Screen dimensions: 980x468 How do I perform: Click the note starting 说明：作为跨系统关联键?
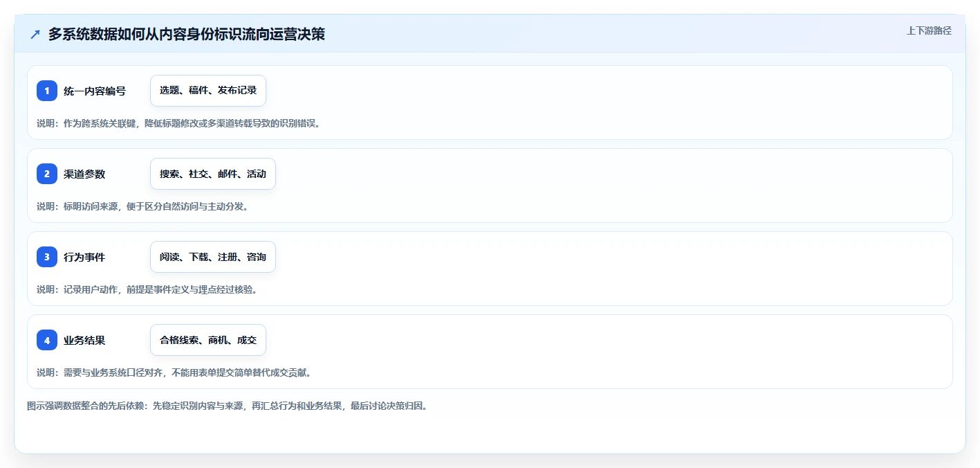179,123
